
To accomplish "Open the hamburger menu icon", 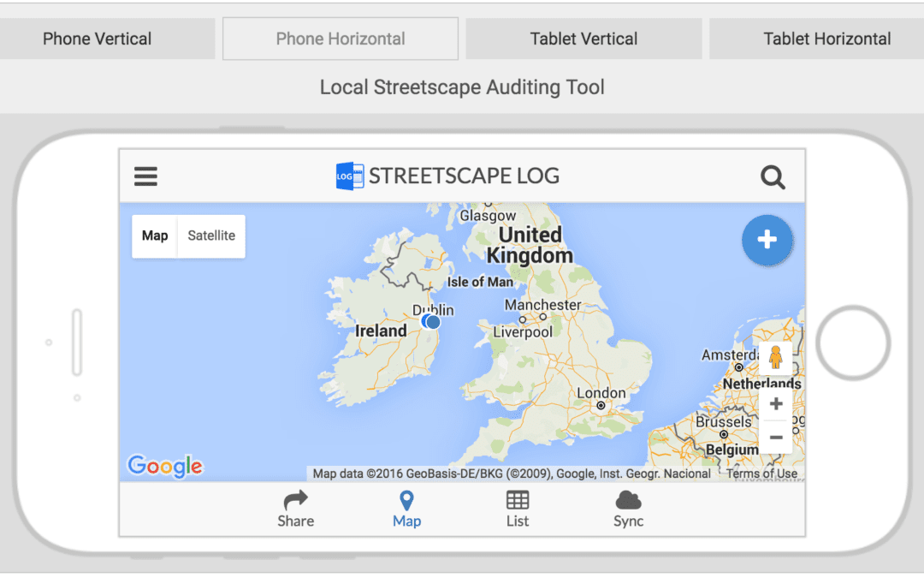I will click(145, 176).
